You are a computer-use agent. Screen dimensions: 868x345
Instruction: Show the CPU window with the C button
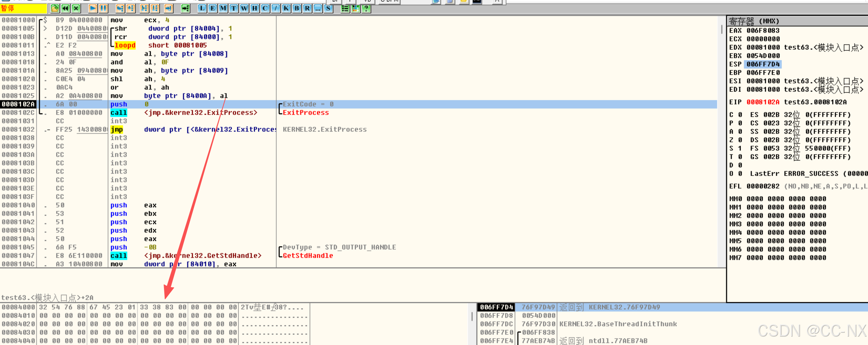coord(265,8)
